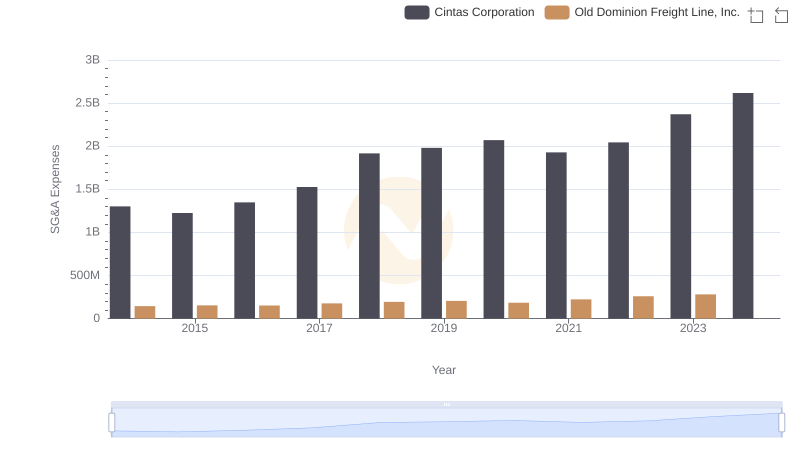Click the Cintas bar for 2022

(618, 230)
